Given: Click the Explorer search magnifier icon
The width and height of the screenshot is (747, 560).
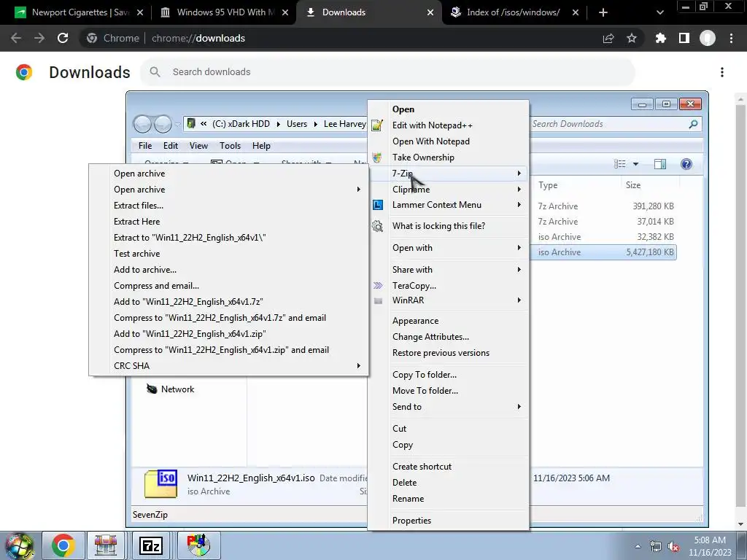Looking at the screenshot, I should (x=693, y=124).
